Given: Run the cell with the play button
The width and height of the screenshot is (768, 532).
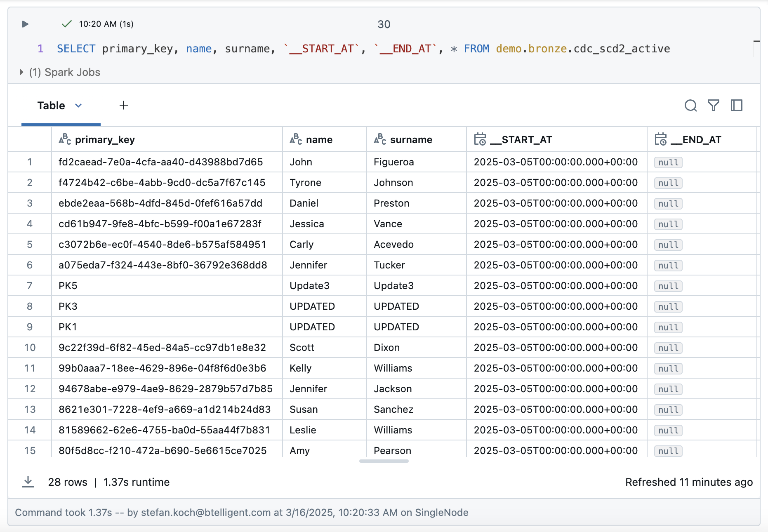Looking at the screenshot, I should coord(25,24).
